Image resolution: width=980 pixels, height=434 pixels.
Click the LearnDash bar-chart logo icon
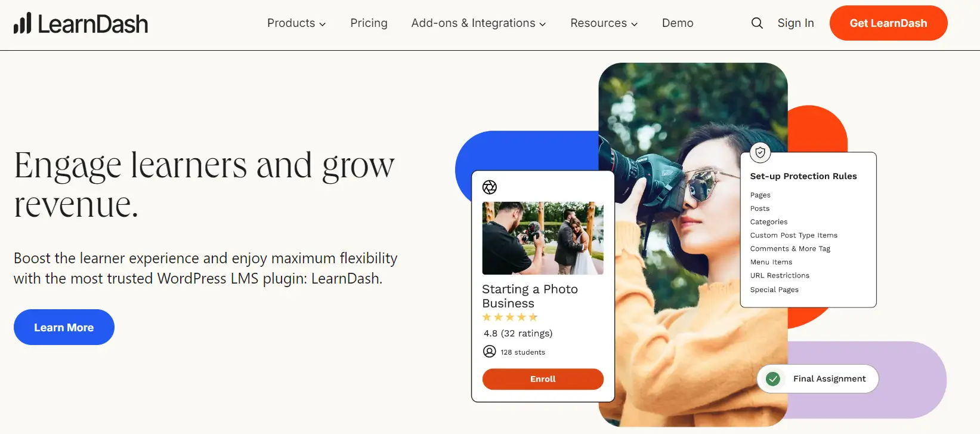pos(23,23)
